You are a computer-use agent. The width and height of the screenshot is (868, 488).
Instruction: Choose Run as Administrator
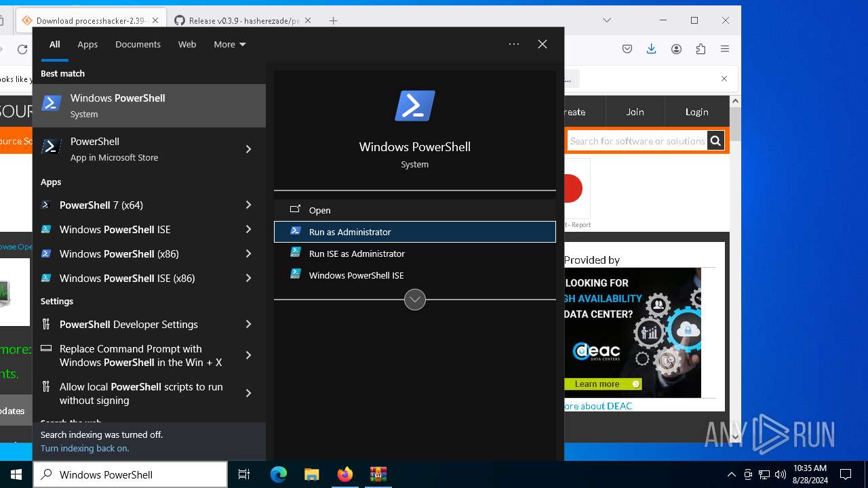[x=415, y=232]
